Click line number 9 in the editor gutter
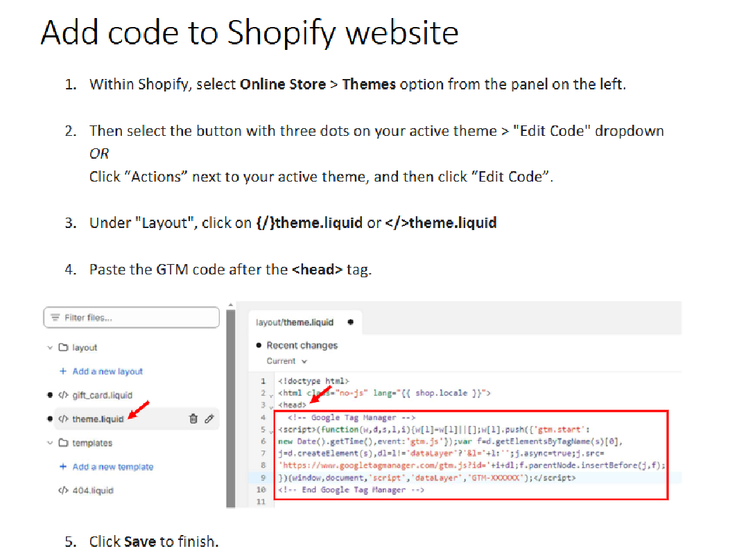Viewport: 737px width, 560px height. (263, 478)
